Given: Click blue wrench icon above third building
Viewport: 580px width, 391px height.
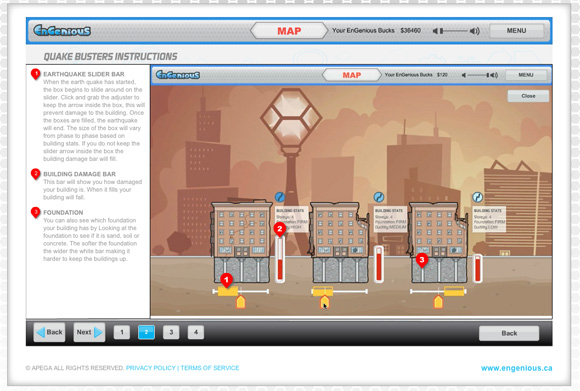Looking at the screenshot, I should click(x=478, y=197).
